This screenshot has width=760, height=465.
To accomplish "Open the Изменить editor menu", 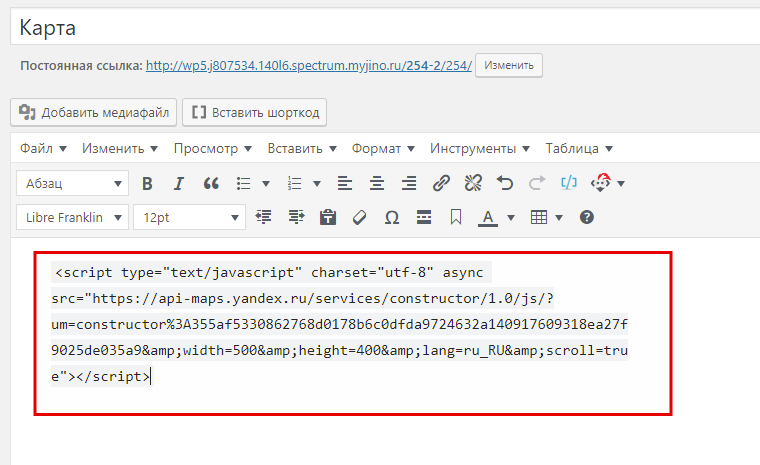I will [120, 148].
